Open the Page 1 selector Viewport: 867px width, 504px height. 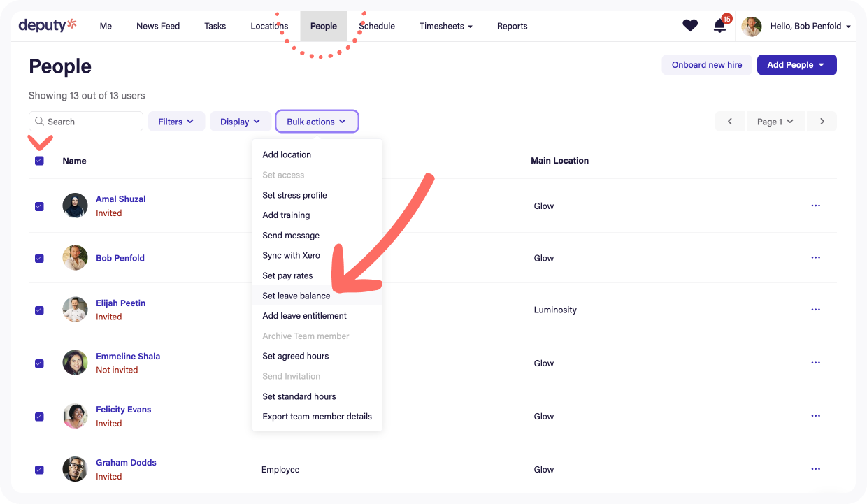pos(775,122)
